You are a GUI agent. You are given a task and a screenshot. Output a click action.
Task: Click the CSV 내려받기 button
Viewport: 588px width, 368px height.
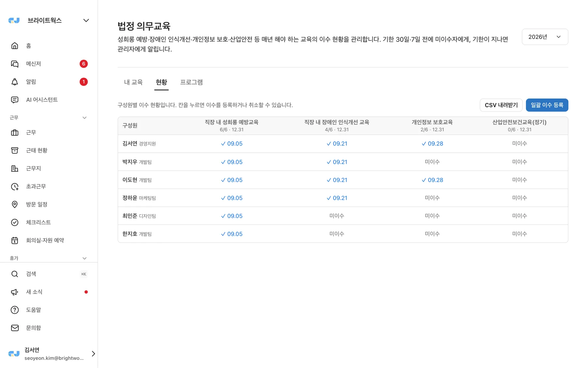[x=501, y=105]
